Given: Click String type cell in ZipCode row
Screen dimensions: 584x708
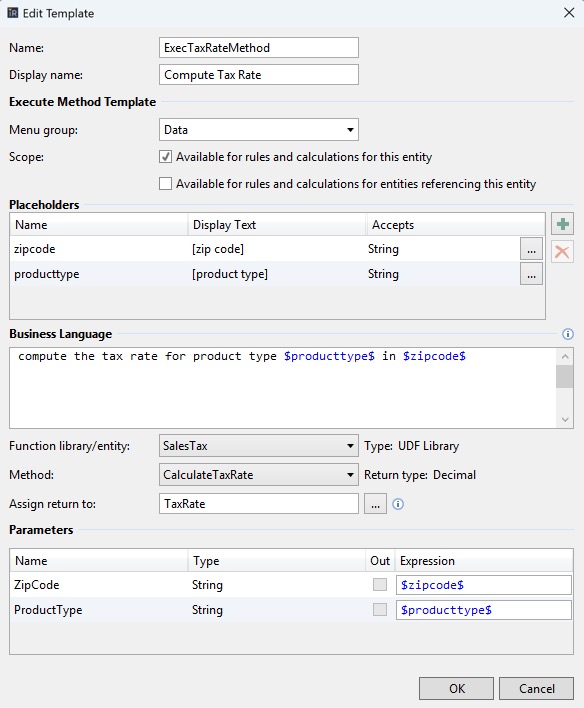Looking at the screenshot, I should click(207, 585).
